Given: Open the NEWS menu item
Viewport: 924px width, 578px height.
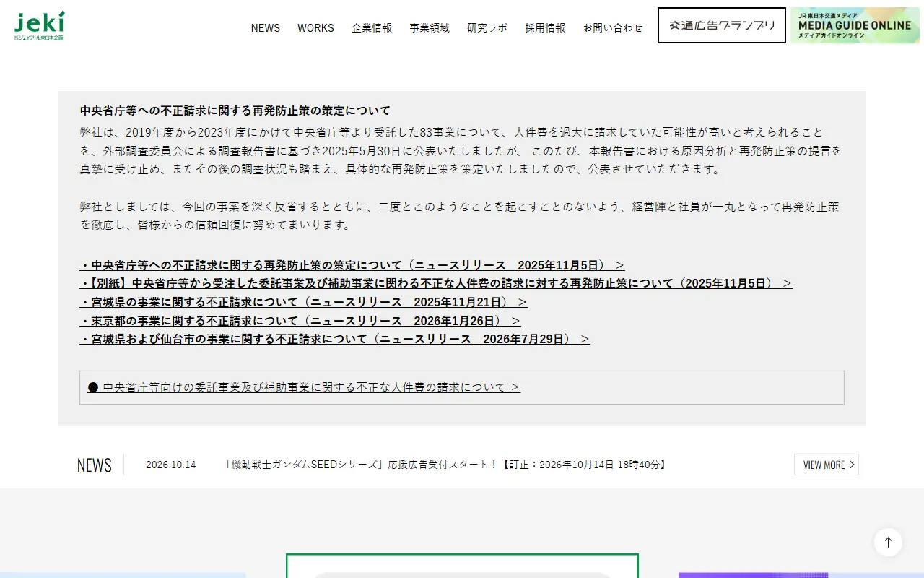Looking at the screenshot, I should click(266, 27).
